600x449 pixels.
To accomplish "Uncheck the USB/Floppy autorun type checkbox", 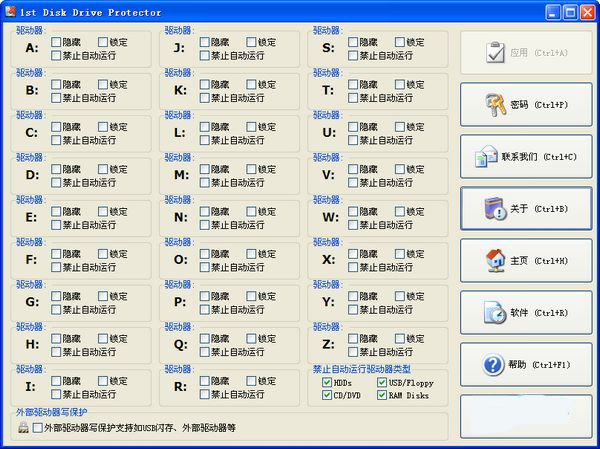I will coord(382,382).
